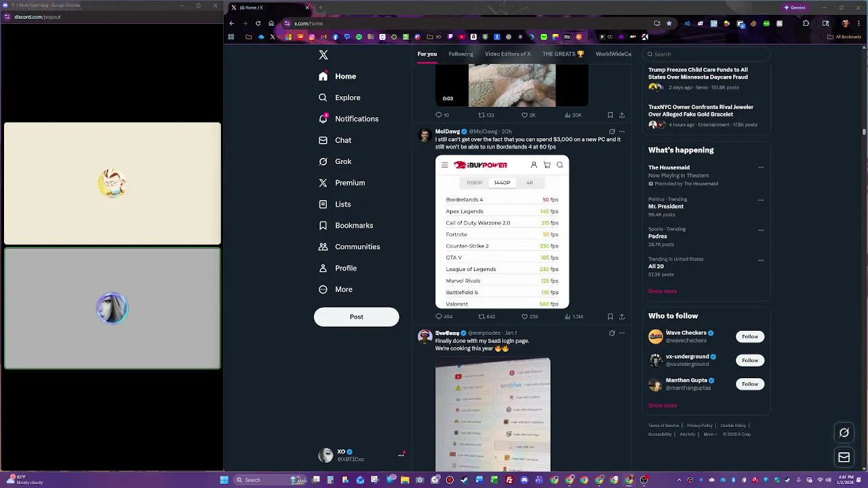The height and width of the screenshot is (488, 868).
Task: Open Communities in X sidebar
Action: pyautogui.click(x=349, y=247)
